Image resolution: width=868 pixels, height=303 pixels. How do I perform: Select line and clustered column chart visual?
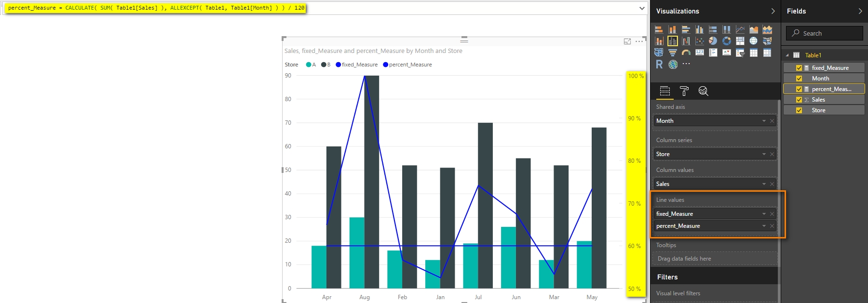coord(672,41)
